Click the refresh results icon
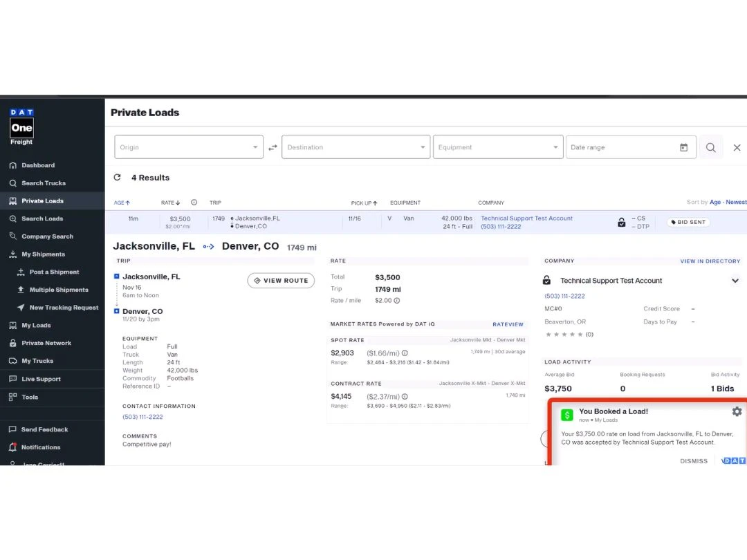The height and width of the screenshot is (560, 747). (x=117, y=178)
